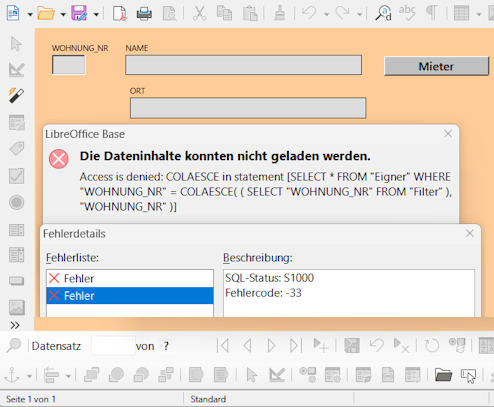This screenshot has height=407, width=494.
Task: Close the LibreOffice Base error dialog
Action: pos(448,134)
